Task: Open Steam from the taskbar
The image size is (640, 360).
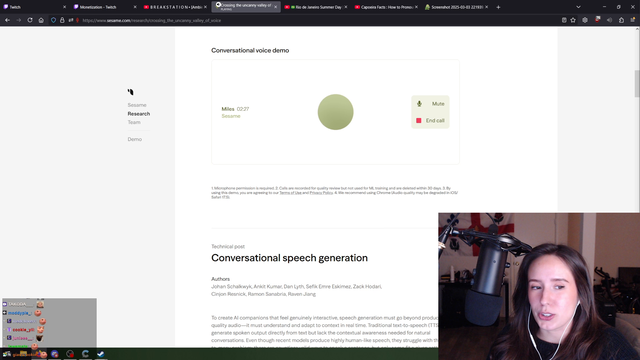Action: (100, 354)
